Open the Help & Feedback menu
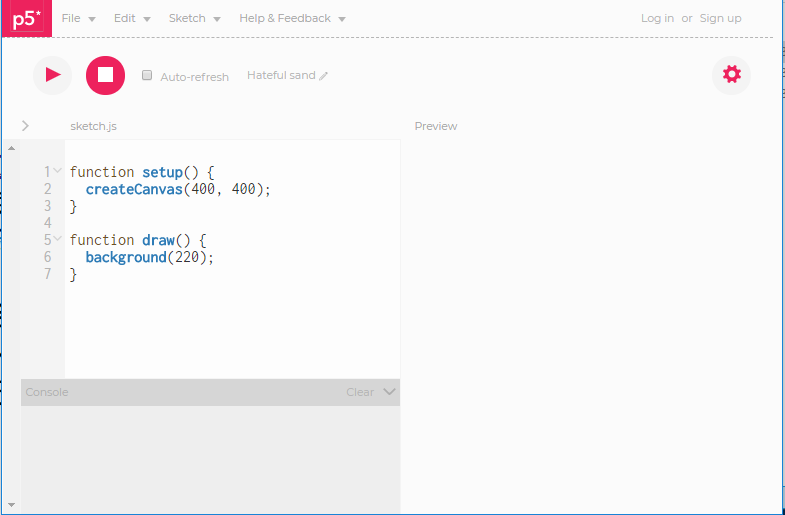785x515 pixels. [292, 18]
